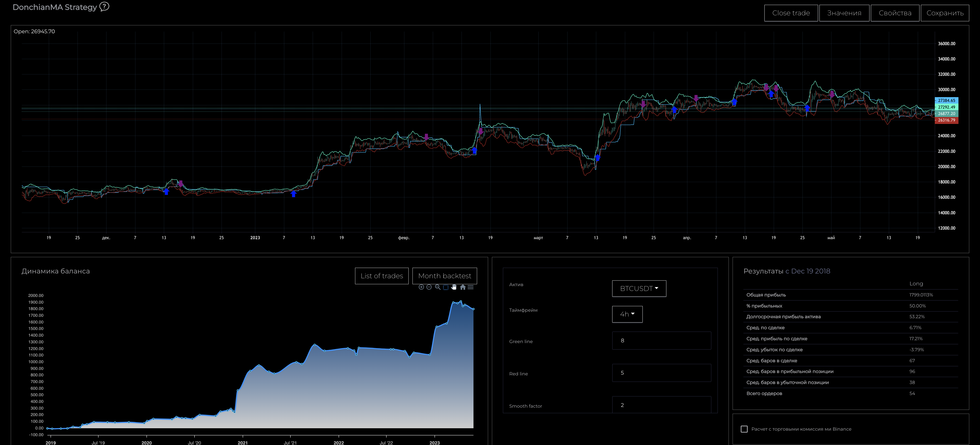Click the purple sell arrow in mid-December
The height and width of the screenshot is (445, 980).
[181, 184]
